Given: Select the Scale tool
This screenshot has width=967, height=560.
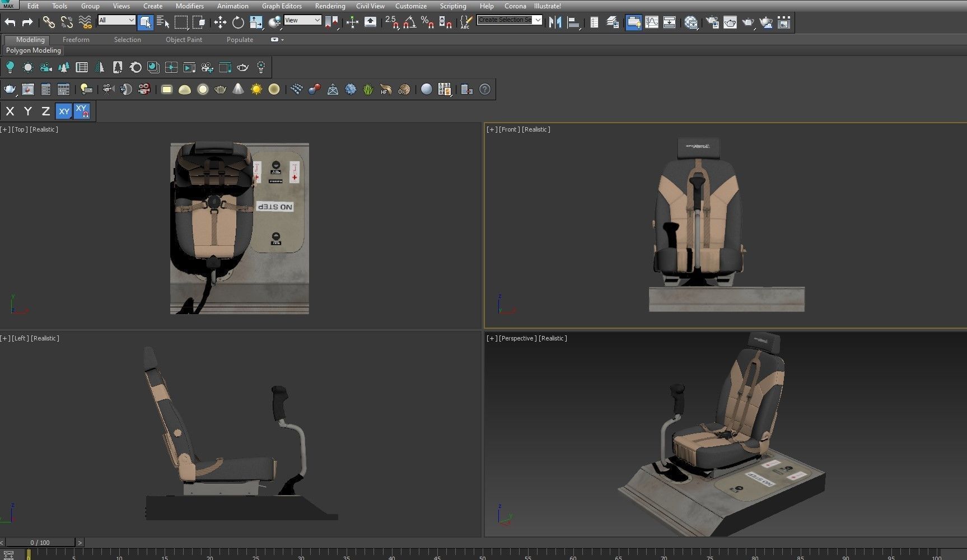Looking at the screenshot, I should point(256,22).
